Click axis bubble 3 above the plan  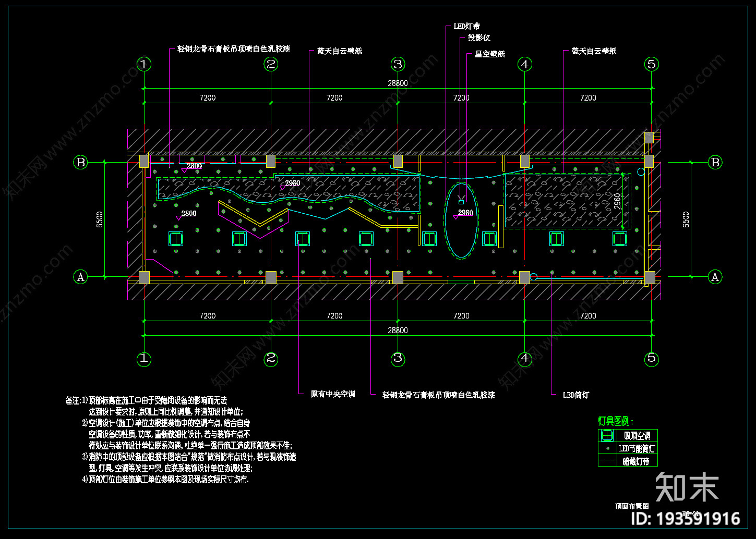(x=398, y=64)
